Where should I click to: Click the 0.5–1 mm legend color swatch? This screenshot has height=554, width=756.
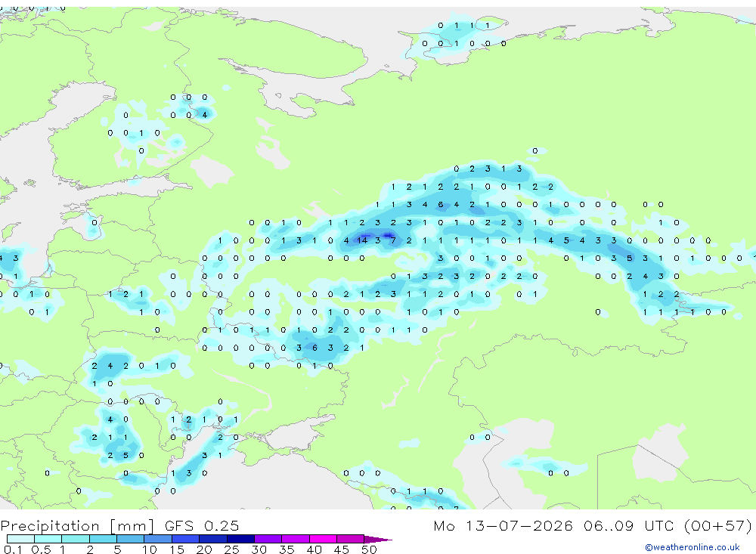(48, 539)
